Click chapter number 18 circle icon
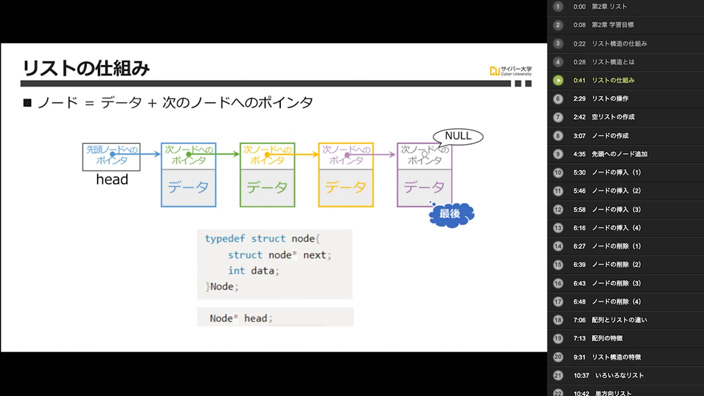The height and width of the screenshot is (396, 704). 558,320
